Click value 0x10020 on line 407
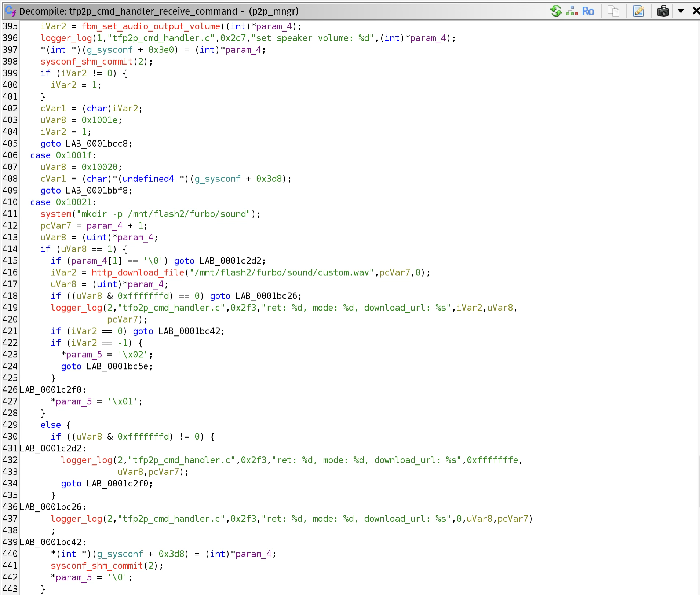 [99, 167]
